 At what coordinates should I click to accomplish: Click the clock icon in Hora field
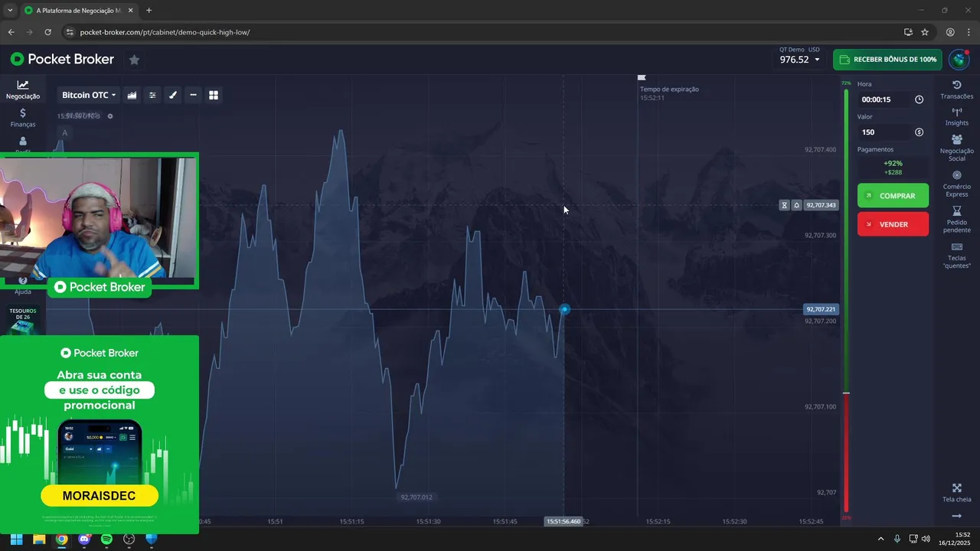pos(919,99)
